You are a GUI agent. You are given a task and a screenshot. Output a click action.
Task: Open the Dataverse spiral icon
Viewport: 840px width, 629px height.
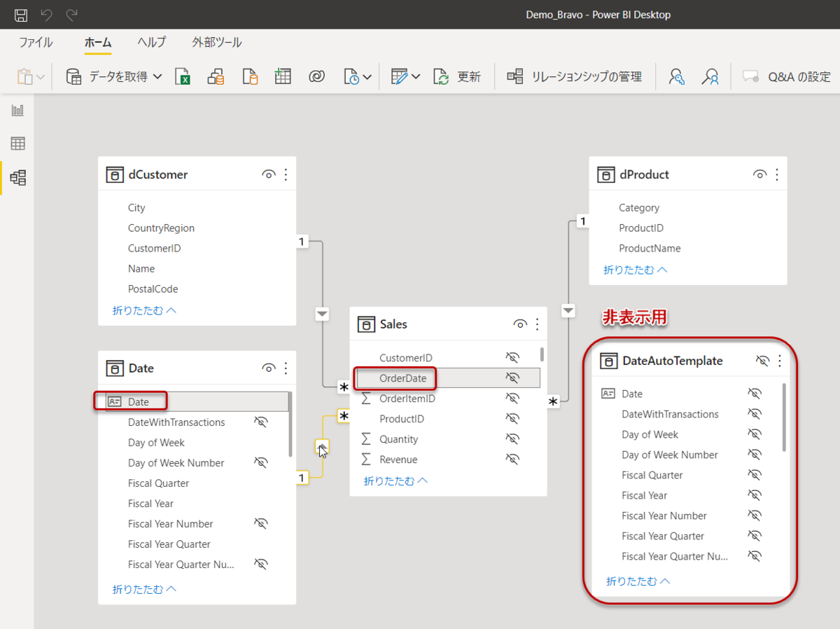point(316,77)
